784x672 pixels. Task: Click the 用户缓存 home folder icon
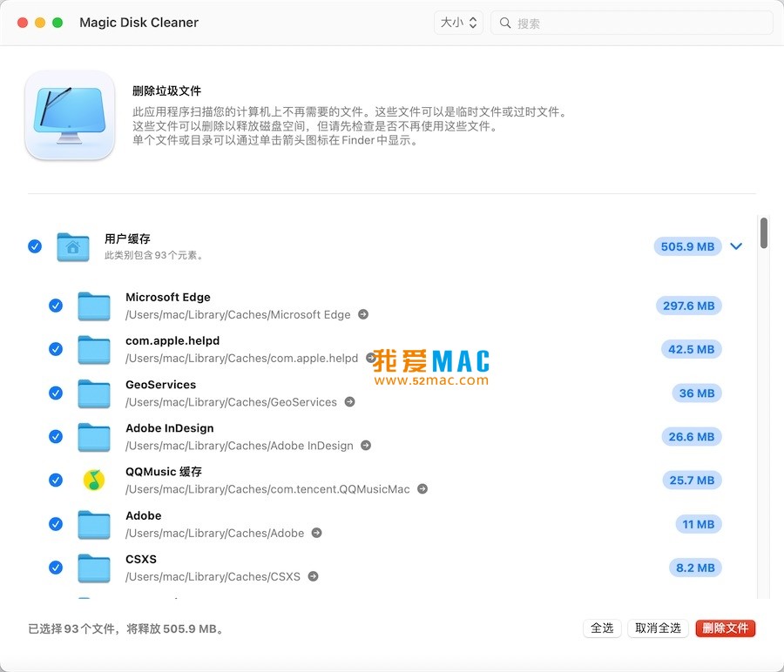73,247
